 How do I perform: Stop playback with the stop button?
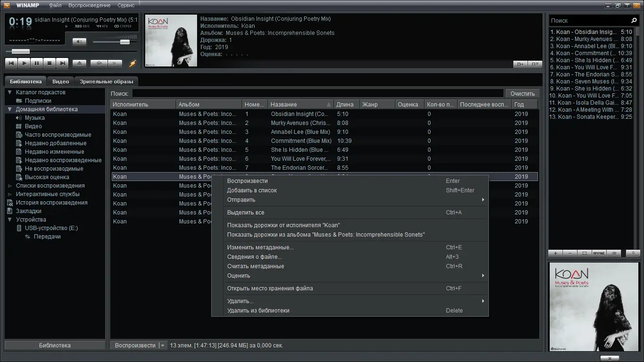coord(50,63)
